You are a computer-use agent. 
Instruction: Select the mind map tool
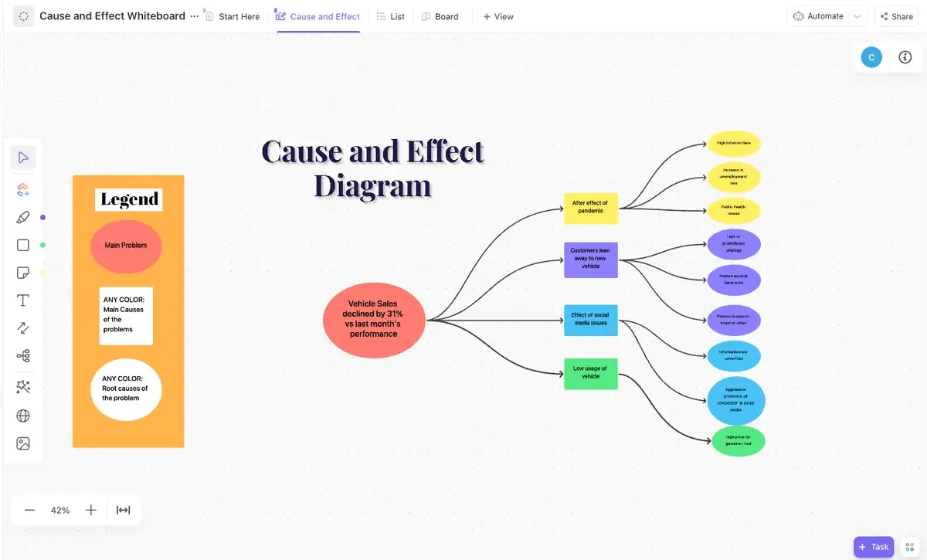point(23,356)
